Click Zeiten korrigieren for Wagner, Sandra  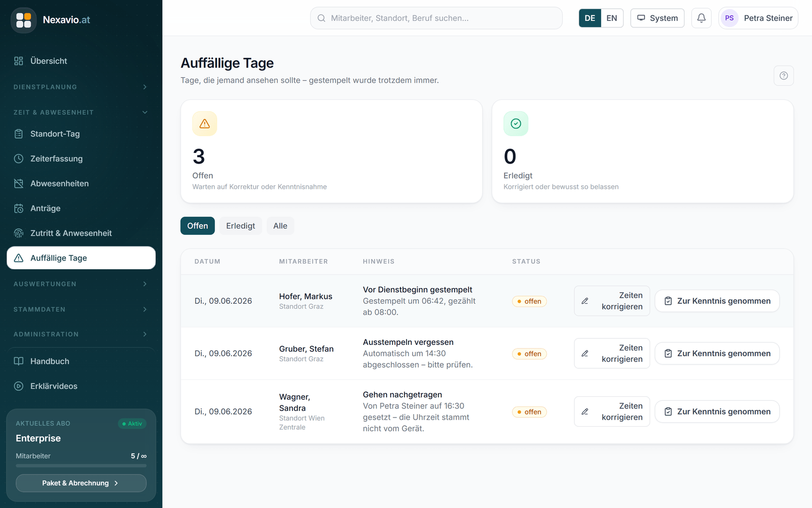coord(612,411)
